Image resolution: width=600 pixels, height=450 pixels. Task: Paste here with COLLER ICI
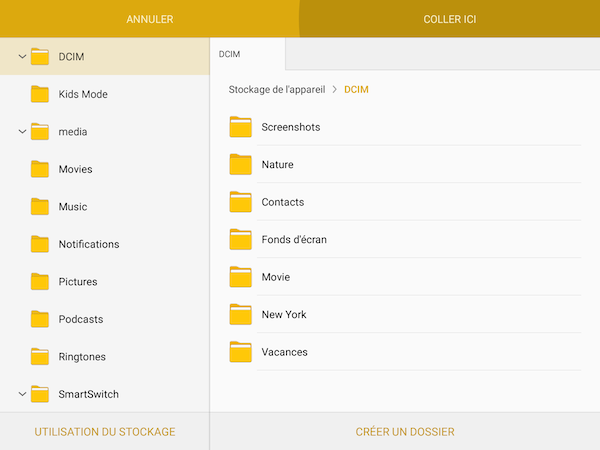(450, 19)
